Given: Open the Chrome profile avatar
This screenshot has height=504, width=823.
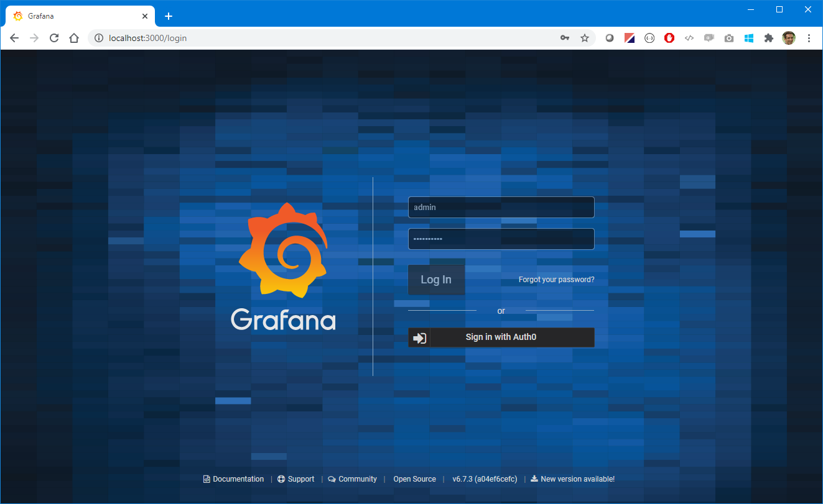Looking at the screenshot, I should 789,38.
